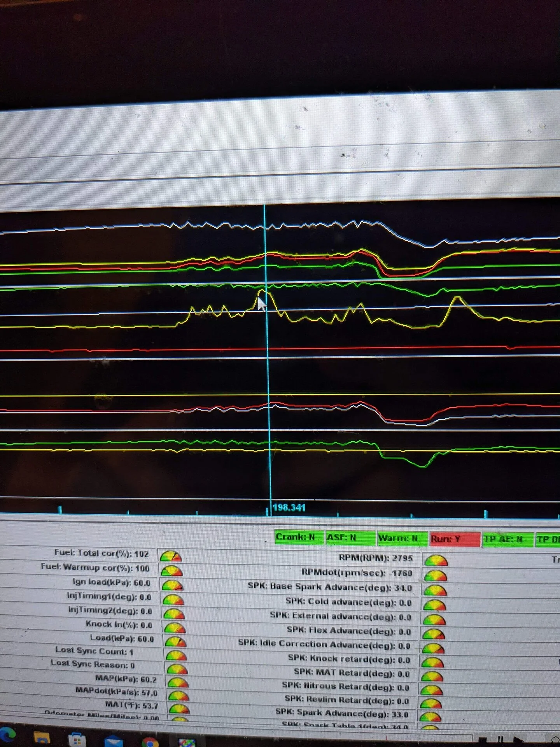Click the gauge icon beside Fuel: Total cor
This screenshot has width=560, height=747.
(x=171, y=556)
